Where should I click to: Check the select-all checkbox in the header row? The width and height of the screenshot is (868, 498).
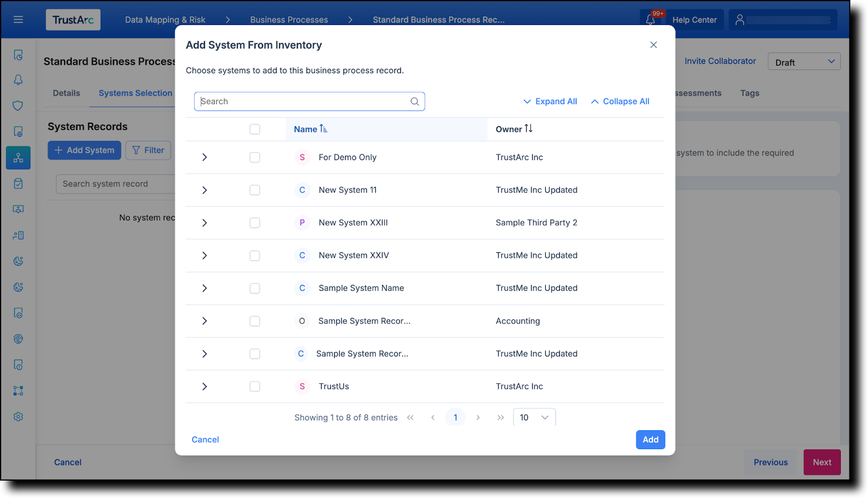[254, 129]
